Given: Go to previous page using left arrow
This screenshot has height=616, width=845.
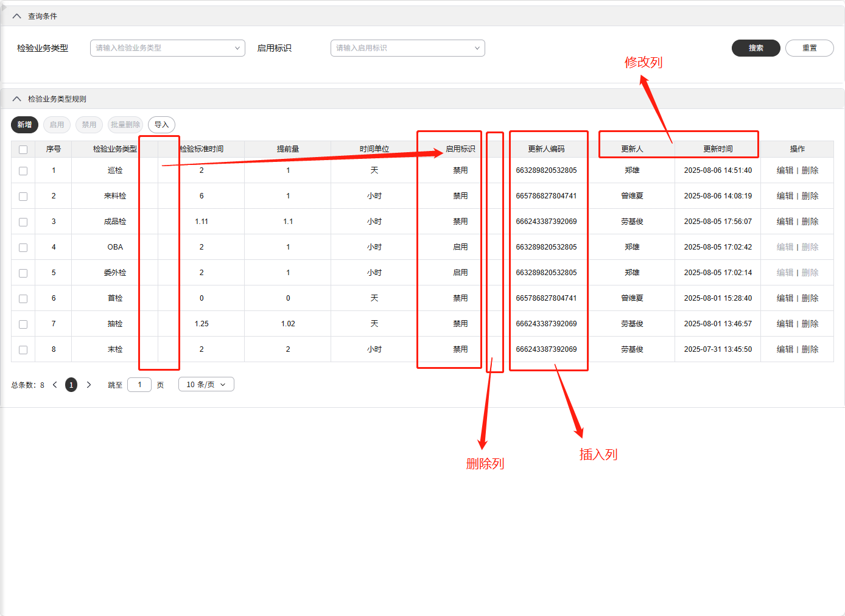Looking at the screenshot, I should 55,385.
